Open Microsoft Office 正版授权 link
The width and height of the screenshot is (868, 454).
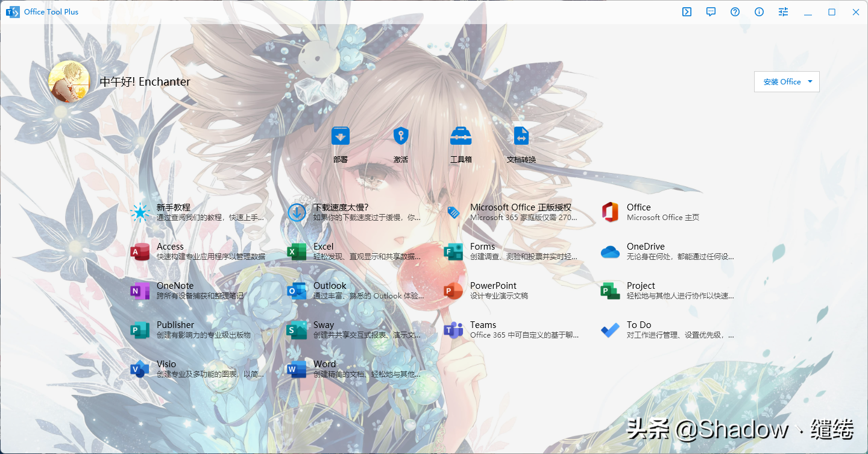point(521,207)
